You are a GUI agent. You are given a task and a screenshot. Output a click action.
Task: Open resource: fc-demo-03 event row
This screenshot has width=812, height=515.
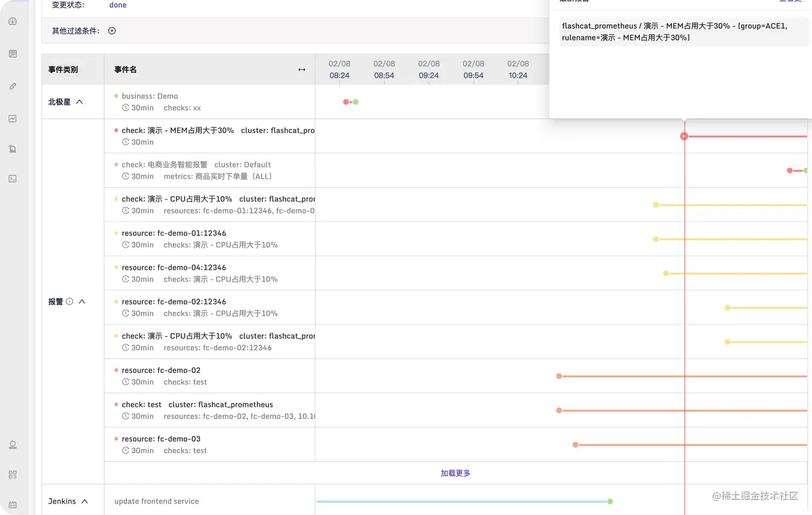coord(209,445)
